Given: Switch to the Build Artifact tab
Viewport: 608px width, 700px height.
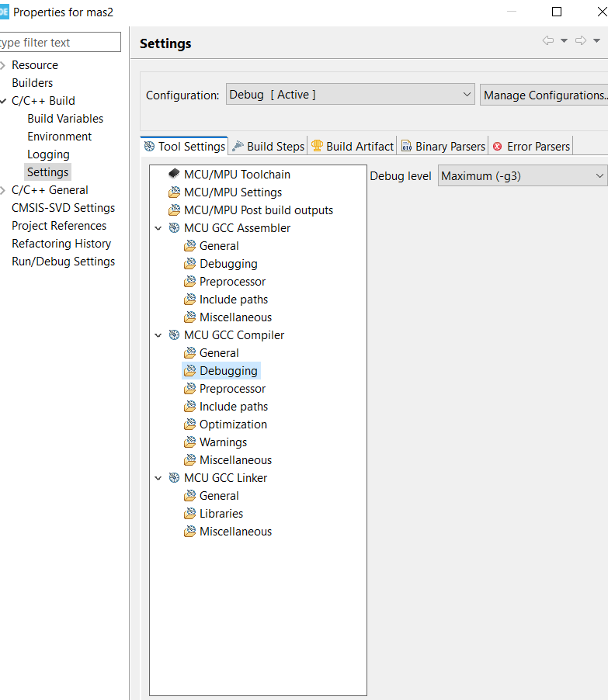Looking at the screenshot, I should [353, 146].
